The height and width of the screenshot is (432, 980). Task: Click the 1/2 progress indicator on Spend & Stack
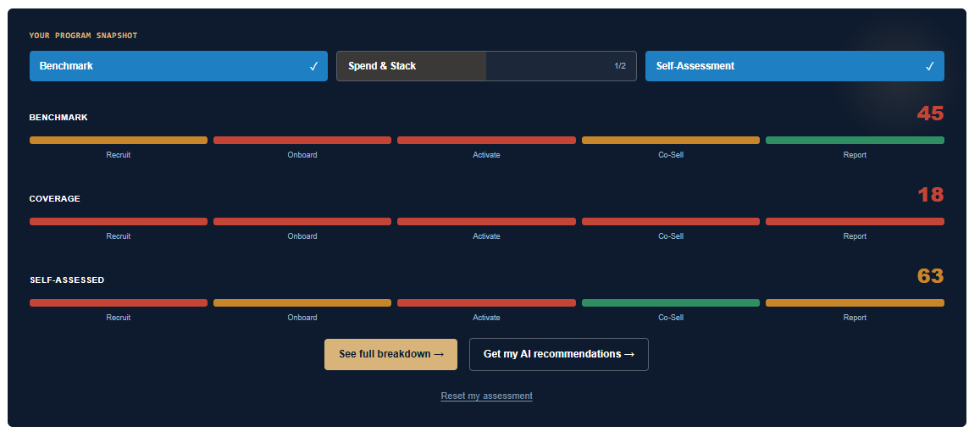tap(620, 65)
